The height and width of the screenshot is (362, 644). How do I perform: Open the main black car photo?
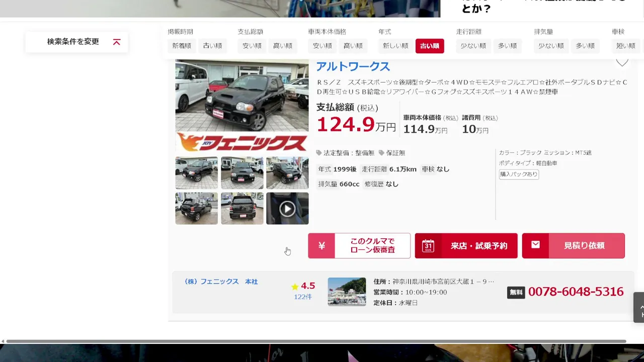coord(242,96)
